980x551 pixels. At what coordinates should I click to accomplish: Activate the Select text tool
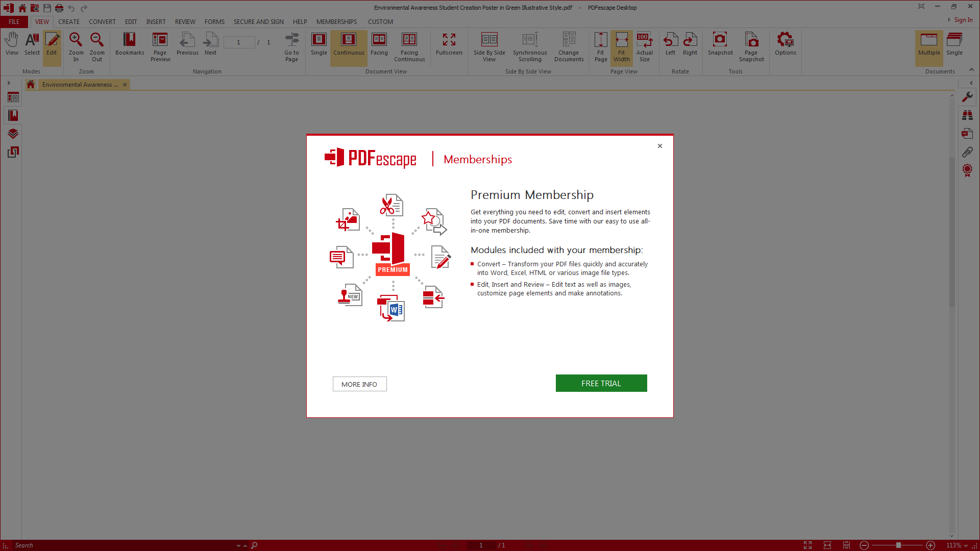[32, 44]
